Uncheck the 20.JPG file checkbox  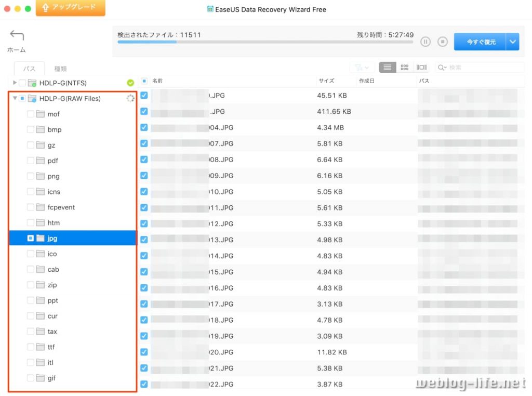point(144,352)
